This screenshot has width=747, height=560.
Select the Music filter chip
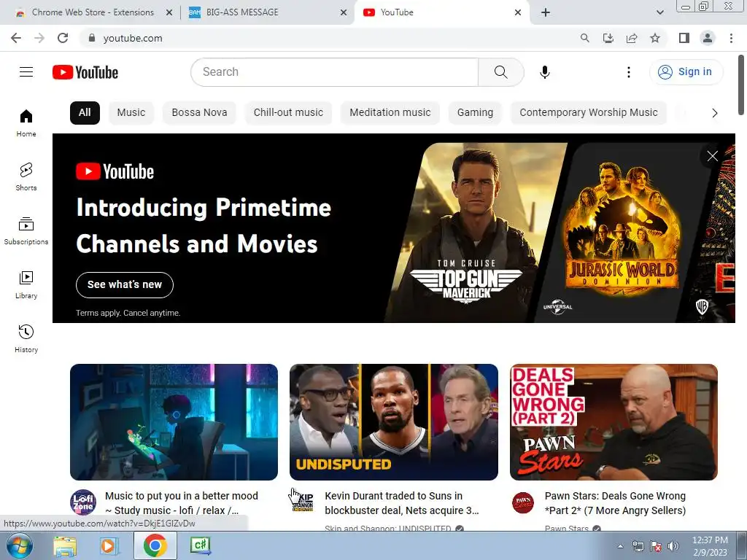coord(131,113)
